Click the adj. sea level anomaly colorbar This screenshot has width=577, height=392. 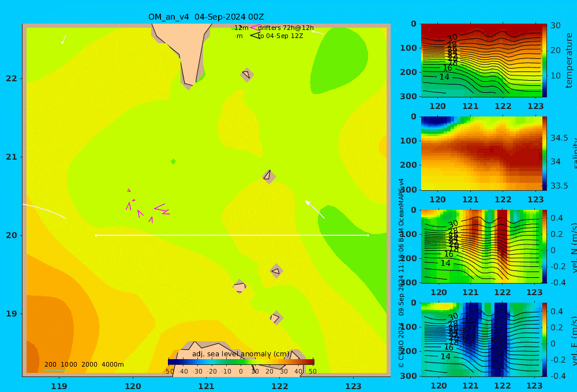241,362
